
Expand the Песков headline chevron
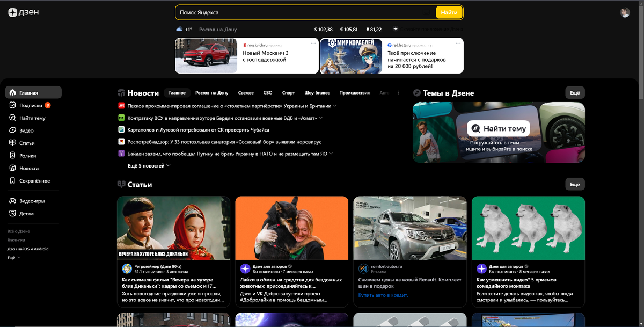pyautogui.click(x=335, y=106)
